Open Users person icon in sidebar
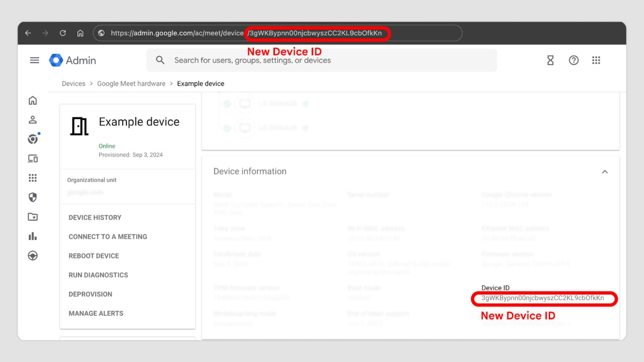 pyautogui.click(x=33, y=120)
